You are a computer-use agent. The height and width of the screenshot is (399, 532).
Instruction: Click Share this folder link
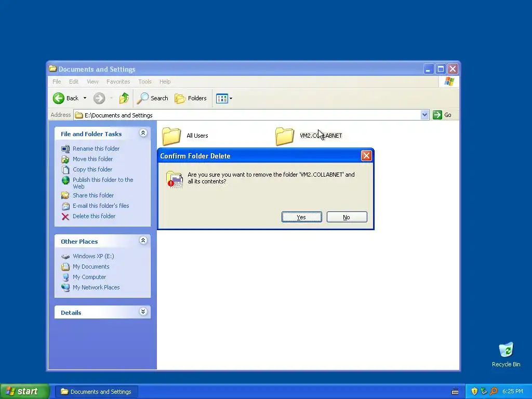coord(93,195)
